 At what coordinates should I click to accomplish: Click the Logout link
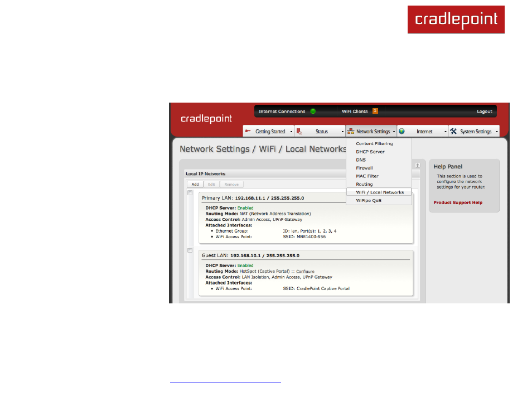[x=484, y=112]
